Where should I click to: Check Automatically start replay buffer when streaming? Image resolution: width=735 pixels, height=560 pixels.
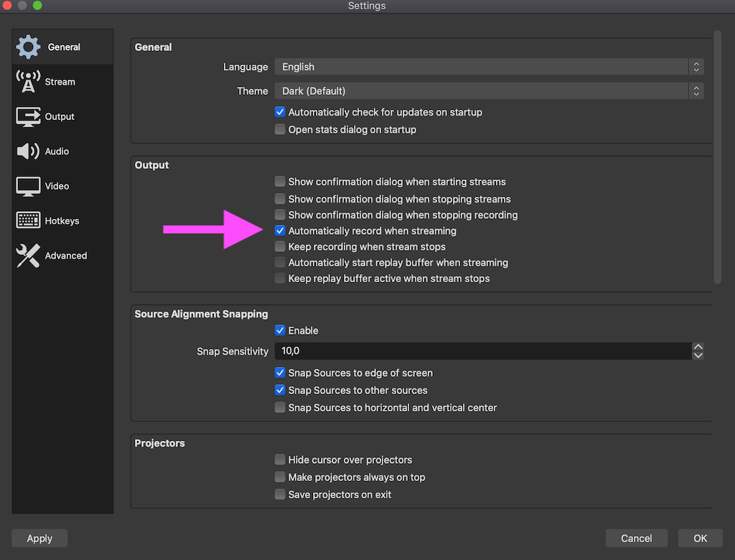coord(280,263)
